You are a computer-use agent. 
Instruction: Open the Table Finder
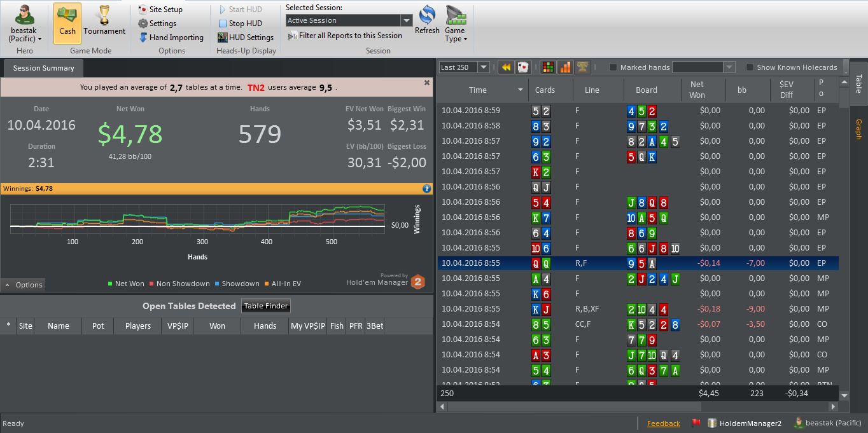click(267, 306)
